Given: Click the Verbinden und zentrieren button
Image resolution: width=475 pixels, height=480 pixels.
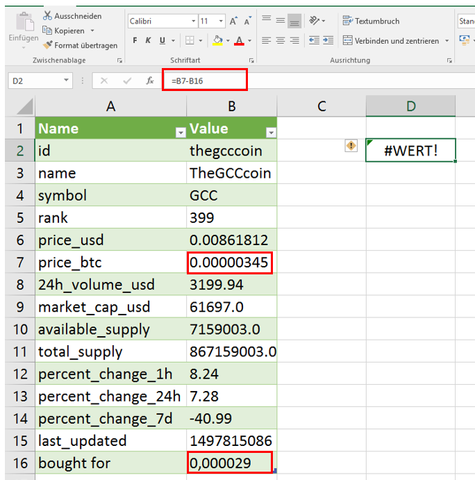Looking at the screenshot, I should (x=395, y=41).
